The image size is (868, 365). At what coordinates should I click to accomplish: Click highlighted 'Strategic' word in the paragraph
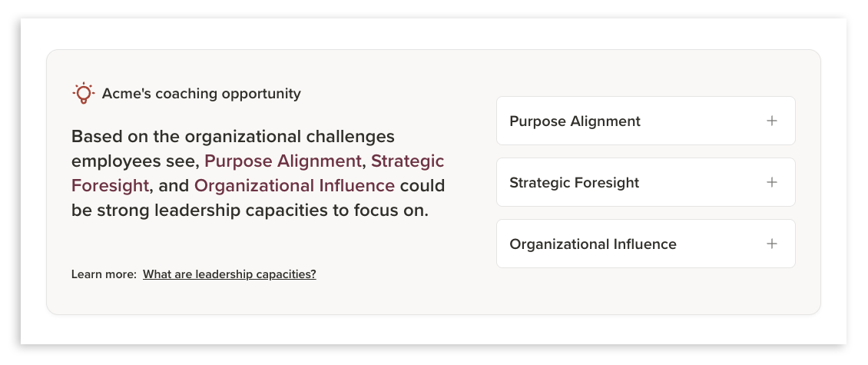pos(407,161)
